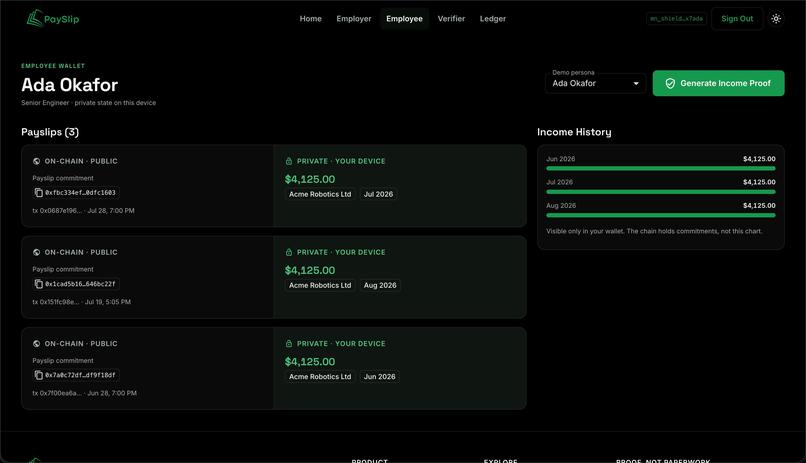Click transaction 0x151fc98e dated Jul 19
This screenshot has width=806, height=463.
pos(81,302)
